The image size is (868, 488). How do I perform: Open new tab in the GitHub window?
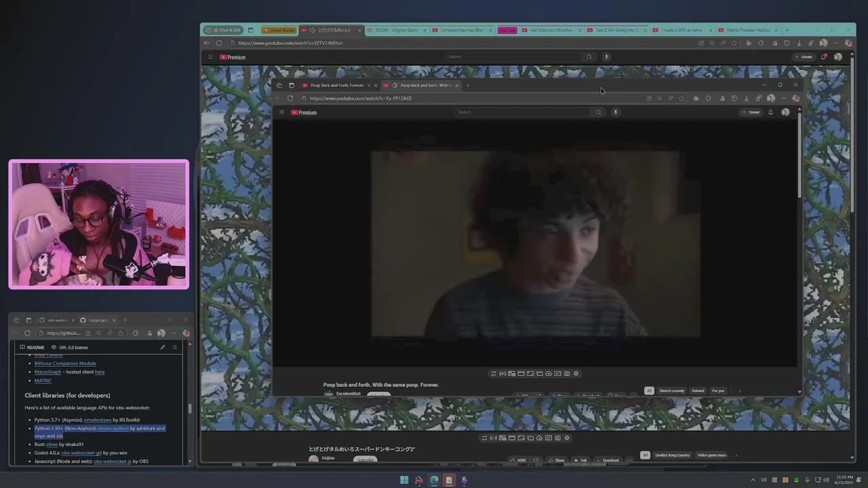pyautogui.click(x=125, y=320)
